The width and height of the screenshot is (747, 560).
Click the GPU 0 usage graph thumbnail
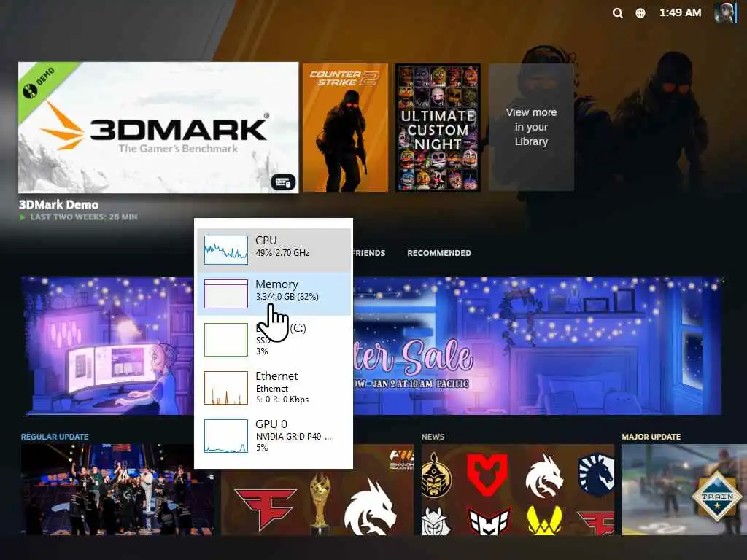pos(226,436)
